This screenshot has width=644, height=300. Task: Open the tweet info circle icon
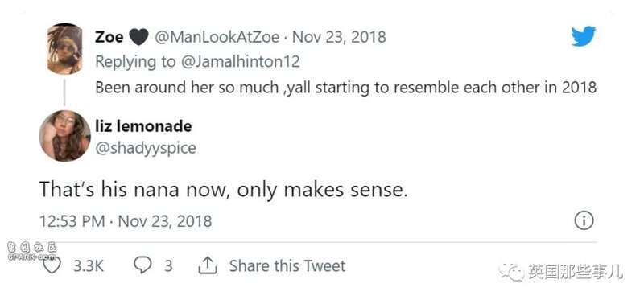pos(584,221)
